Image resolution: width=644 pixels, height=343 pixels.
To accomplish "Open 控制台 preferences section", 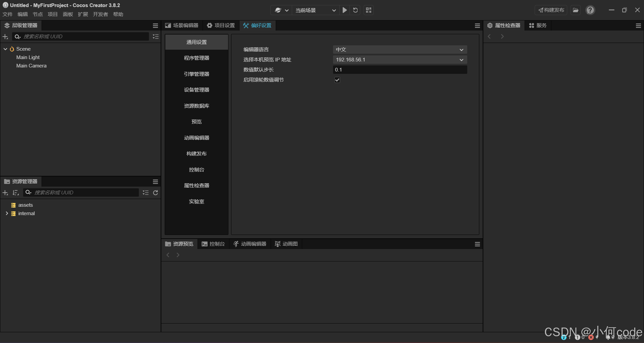I will [197, 170].
